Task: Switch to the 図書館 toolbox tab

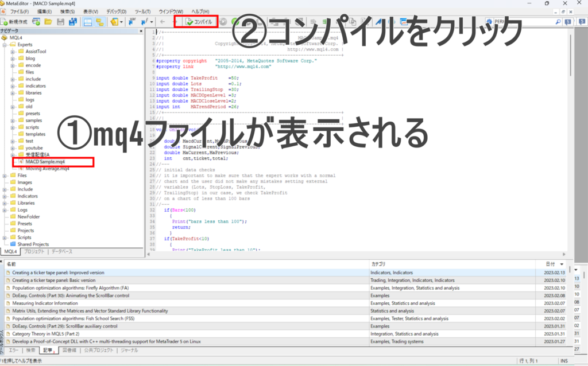Action: (x=69, y=351)
